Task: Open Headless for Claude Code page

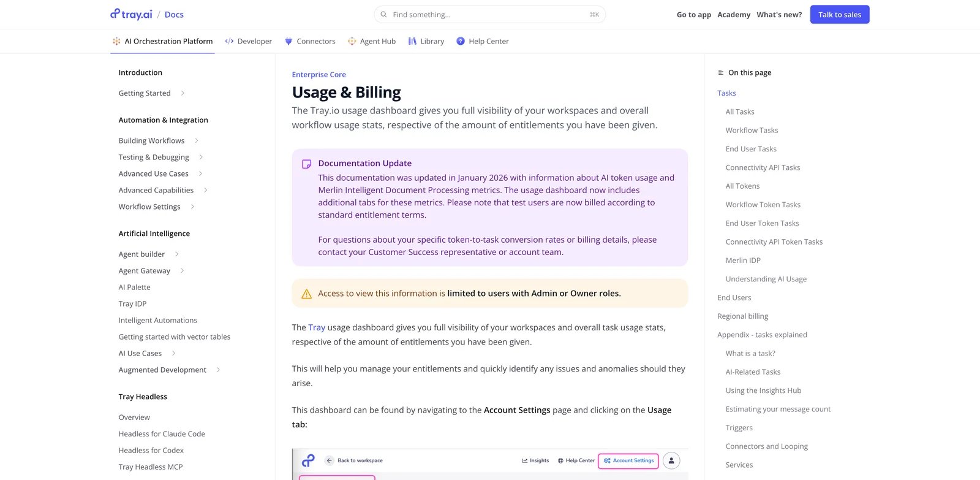Action: [162, 434]
